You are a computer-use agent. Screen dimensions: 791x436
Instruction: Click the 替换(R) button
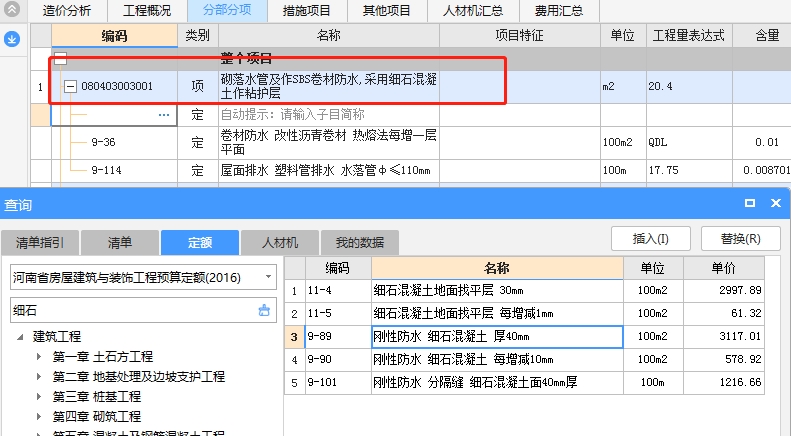[741, 238]
